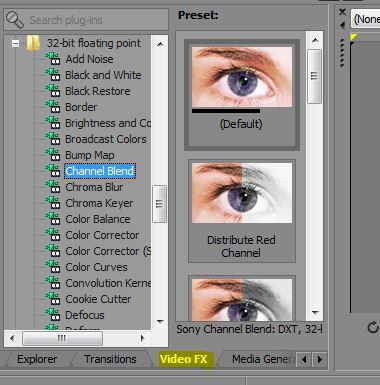Click the Color Curves plug-in icon
This screenshot has width=380, height=385.
tap(53, 267)
